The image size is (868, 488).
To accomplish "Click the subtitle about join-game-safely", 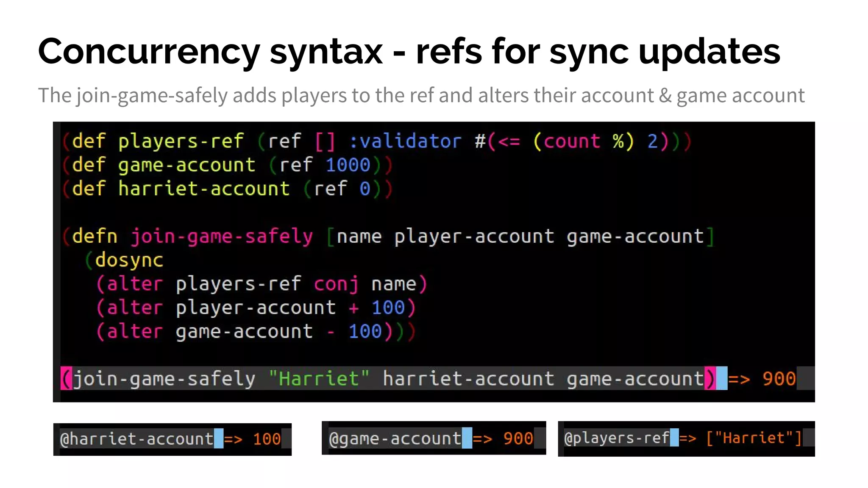I will [421, 95].
